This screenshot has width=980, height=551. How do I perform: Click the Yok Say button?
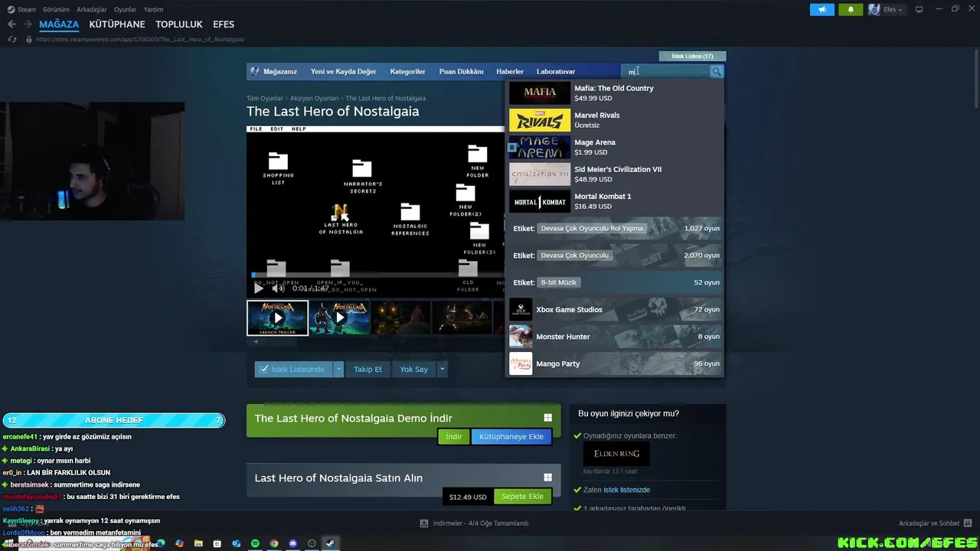413,369
